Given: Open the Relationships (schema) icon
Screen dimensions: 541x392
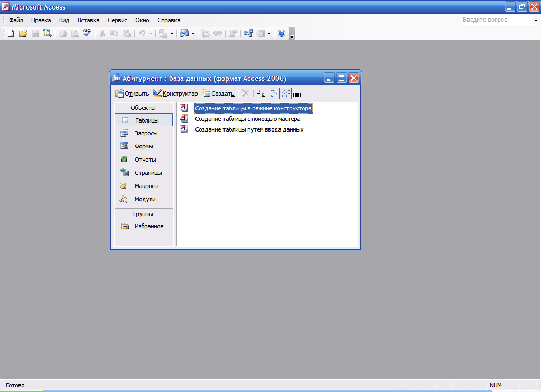Looking at the screenshot, I should pos(248,33).
